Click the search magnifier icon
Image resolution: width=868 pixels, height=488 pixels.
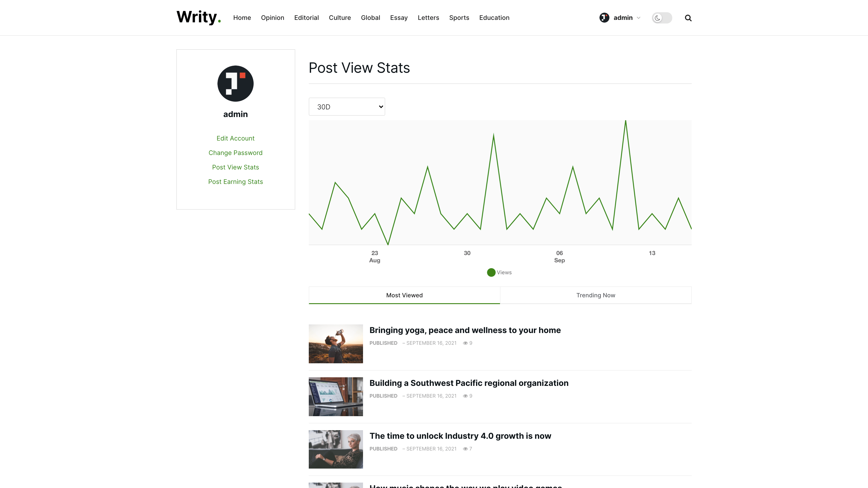pos(688,18)
